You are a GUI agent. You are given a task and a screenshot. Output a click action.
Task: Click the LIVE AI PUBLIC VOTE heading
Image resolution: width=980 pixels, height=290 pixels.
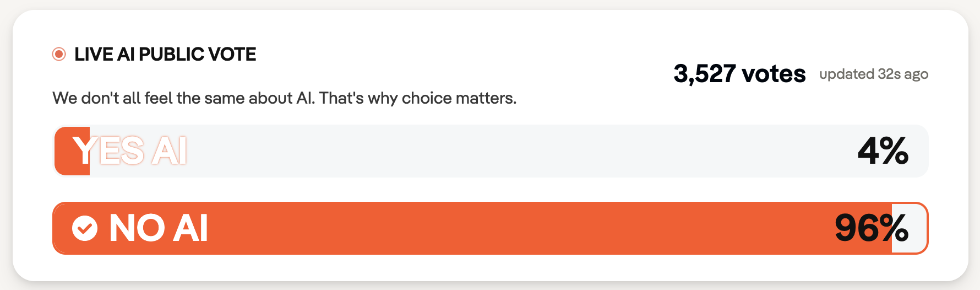pyautogui.click(x=165, y=54)
